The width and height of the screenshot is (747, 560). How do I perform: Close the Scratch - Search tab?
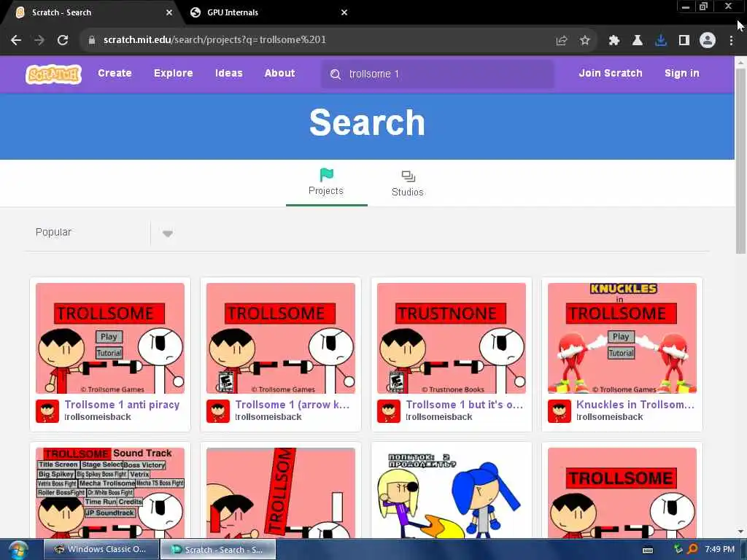click(x=169, y=12)
